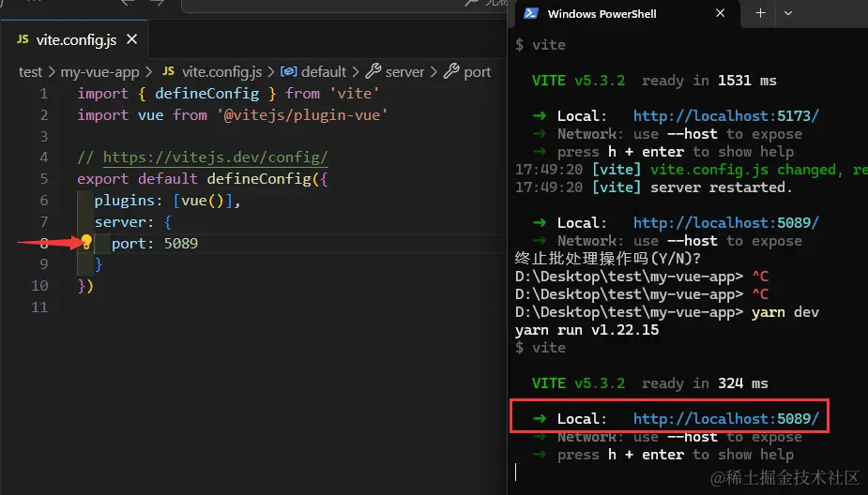Click the 'ready in 324 ms' terminal text

(x=705, y=383)
